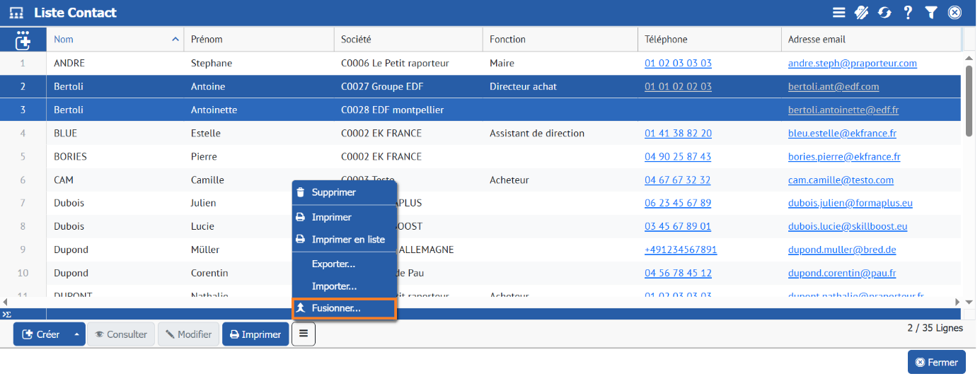The height and width of the screenshot is (381, 980).
Task: Click the sigma totals icon at grid bottom
Action: [x=6, y=315]
